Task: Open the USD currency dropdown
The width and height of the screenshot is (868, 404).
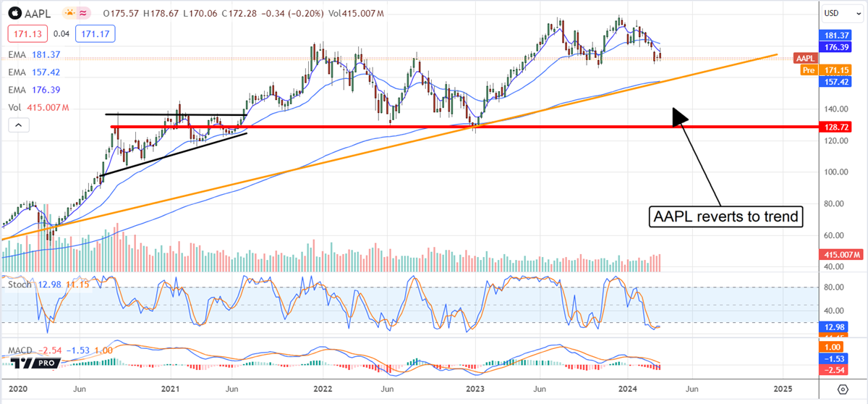Action: tap(841, 13)
